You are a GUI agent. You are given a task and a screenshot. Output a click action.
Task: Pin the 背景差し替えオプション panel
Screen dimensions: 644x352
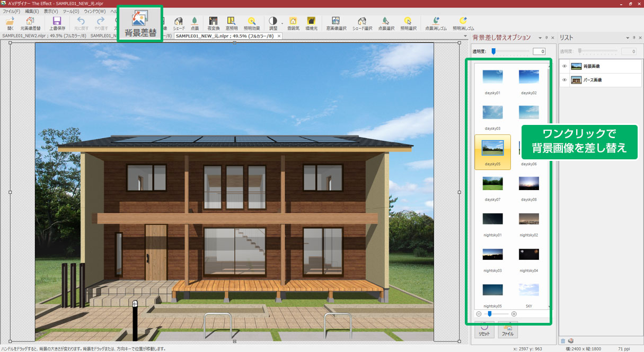point(546,38)
